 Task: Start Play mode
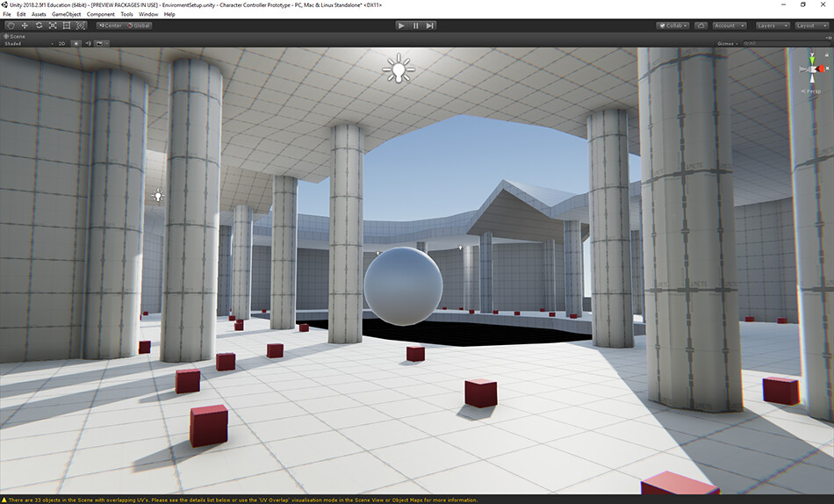(x=401, y=25)
